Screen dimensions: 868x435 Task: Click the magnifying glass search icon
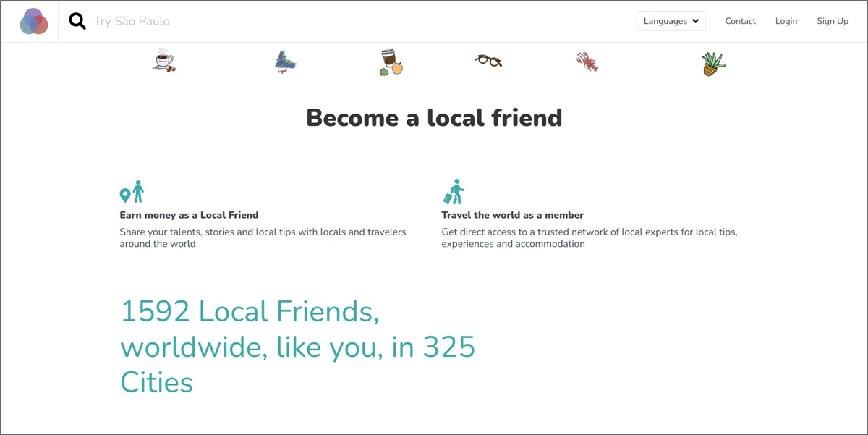pyautogui.click(x=77, y=21)
